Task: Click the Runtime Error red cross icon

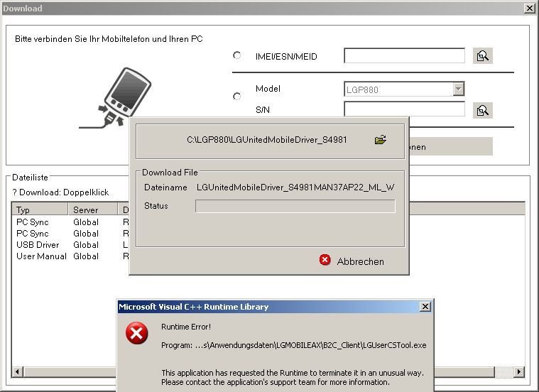Action: pos(136,333)
